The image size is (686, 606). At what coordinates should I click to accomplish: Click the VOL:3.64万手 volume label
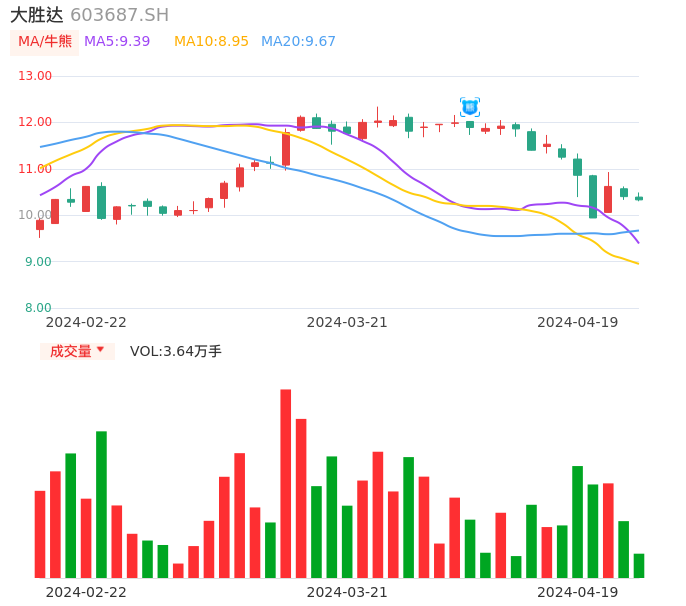tap(175, 351)
